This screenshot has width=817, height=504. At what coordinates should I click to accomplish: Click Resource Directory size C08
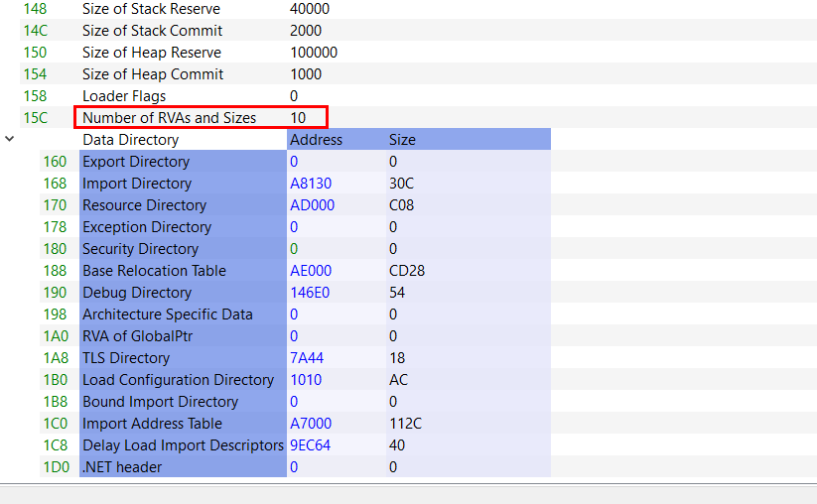(401, 205)
